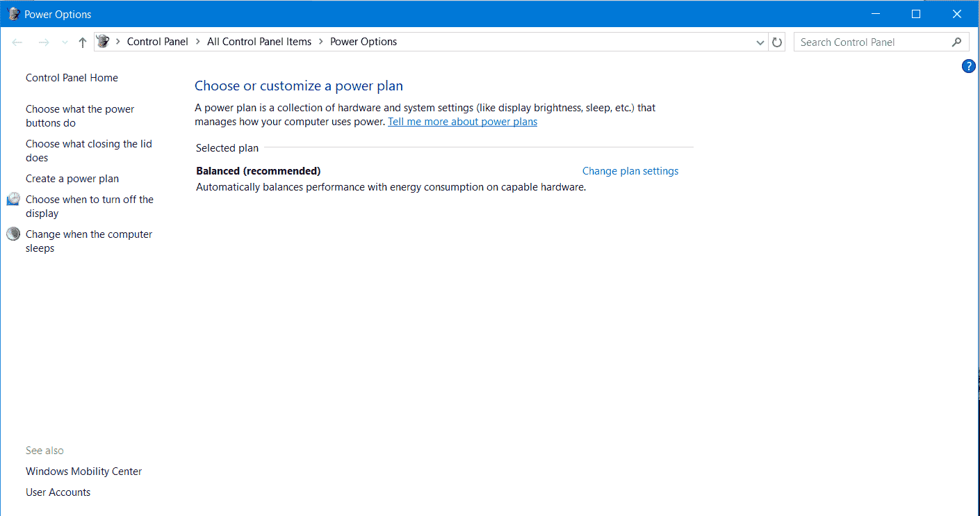
Task: Expand chevron before Control Panel breadcrumb
Action: pyautogui.click(x=118, y=42)
